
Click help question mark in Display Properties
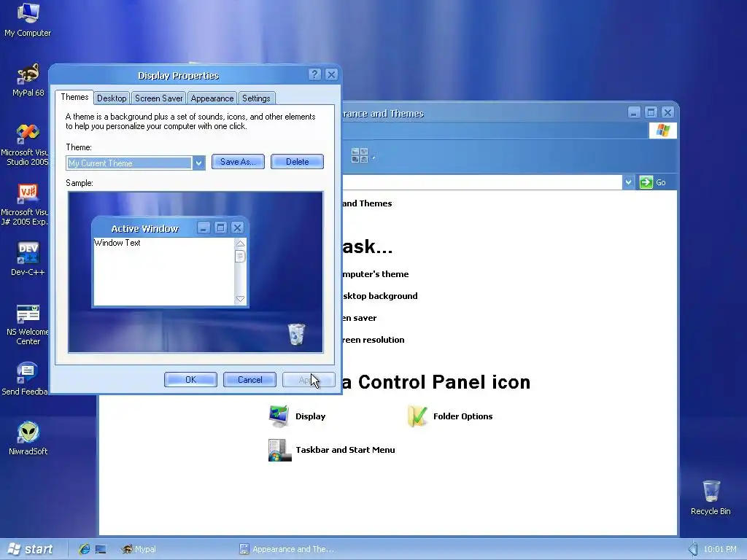coord(314,75)
